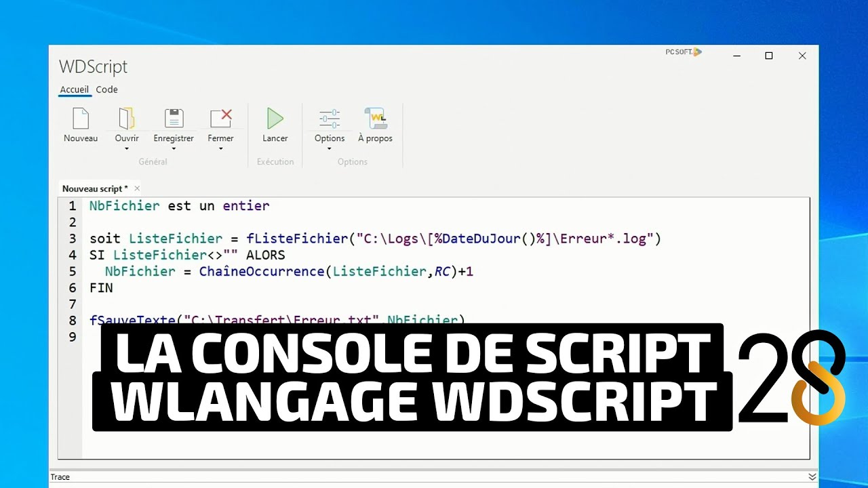Click the "SI ListeFichier<>"" ALORS" line
This screenshot has height=488, width=868.
[187, 255]
